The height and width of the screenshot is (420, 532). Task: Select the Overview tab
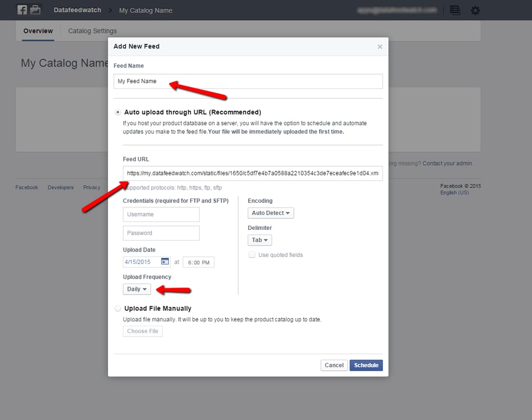point(38,31)
